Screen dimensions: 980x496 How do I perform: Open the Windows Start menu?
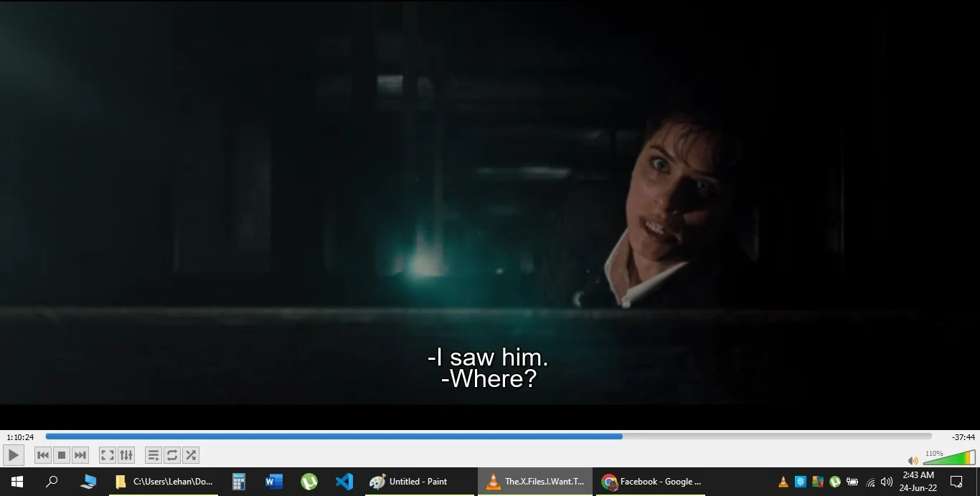pyautogui.click(x=17, y=482)
